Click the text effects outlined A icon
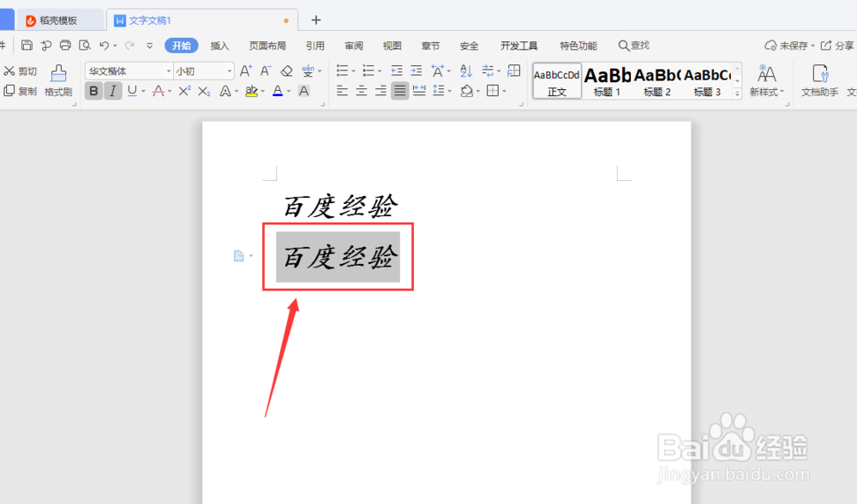 [x=225, y=91]
